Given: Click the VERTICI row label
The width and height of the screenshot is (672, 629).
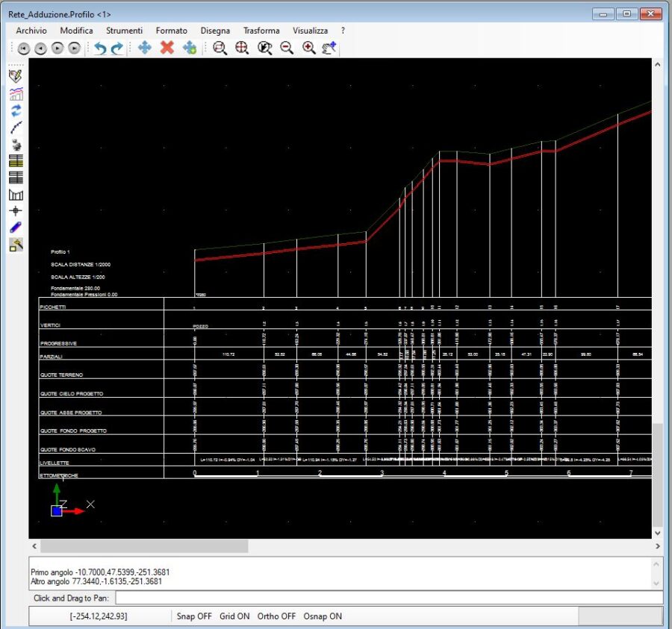Looking at the screenshot, I should coord(50,325).
